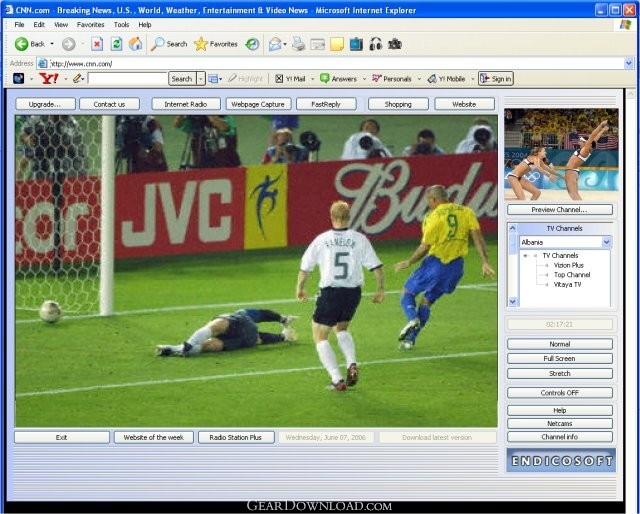The image size is (640, 514).
Task: Click the Stretch button
Action: (560, 373)
